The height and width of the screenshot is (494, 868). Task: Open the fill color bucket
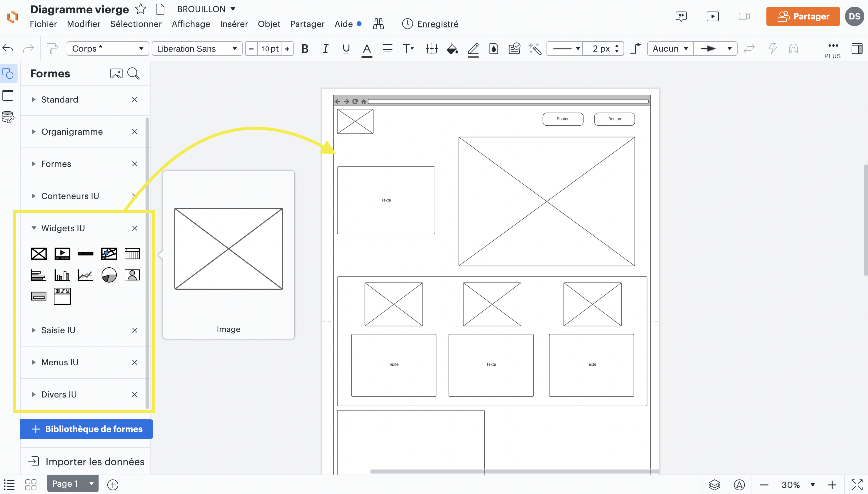(452, 49)
